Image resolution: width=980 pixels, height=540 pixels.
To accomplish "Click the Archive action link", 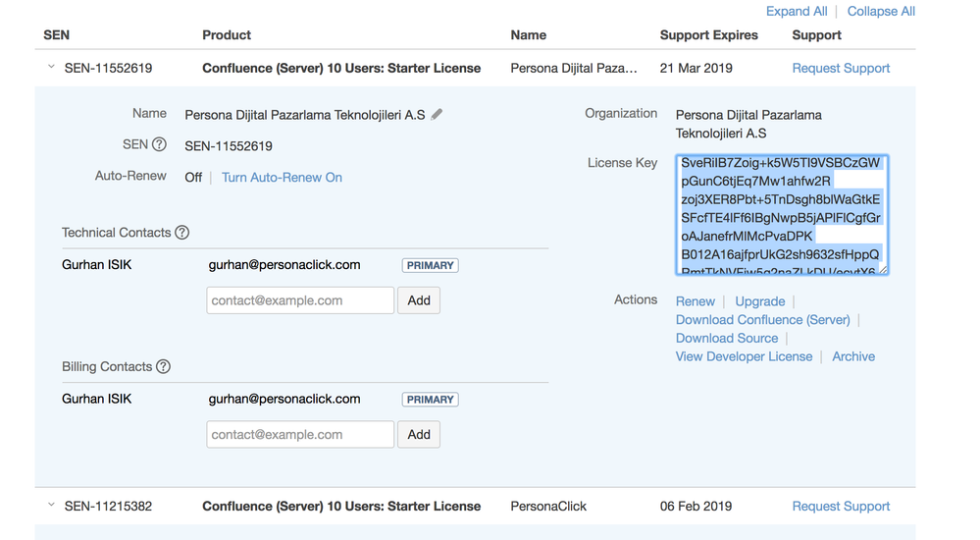I will coord(853,356).
